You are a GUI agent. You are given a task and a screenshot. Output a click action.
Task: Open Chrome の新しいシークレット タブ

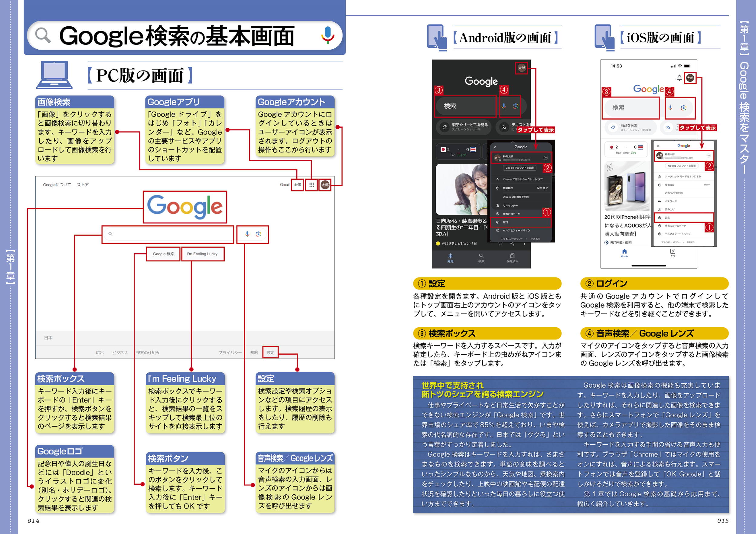pyautogui.click(x=520, y=179)
